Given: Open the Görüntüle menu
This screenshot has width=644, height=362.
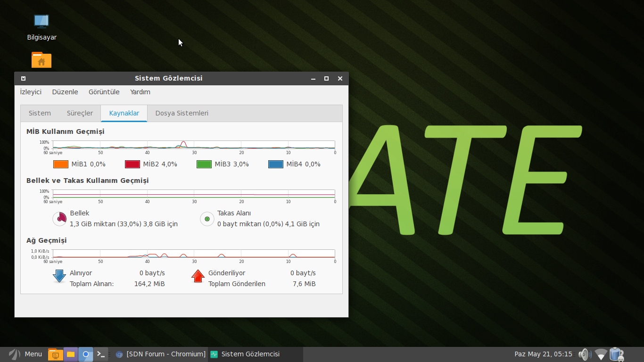Looking at the screenshot, I should coord(104,92).
